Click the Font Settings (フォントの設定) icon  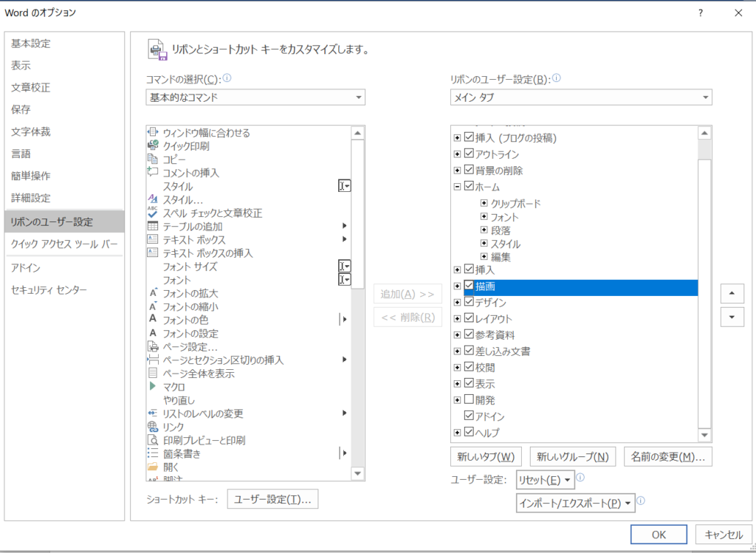153,333
